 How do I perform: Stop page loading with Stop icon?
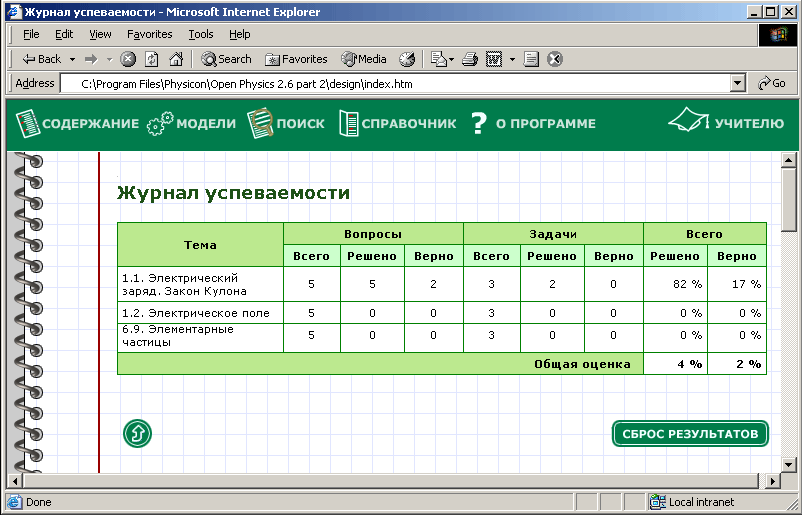(x=128, y=59)
